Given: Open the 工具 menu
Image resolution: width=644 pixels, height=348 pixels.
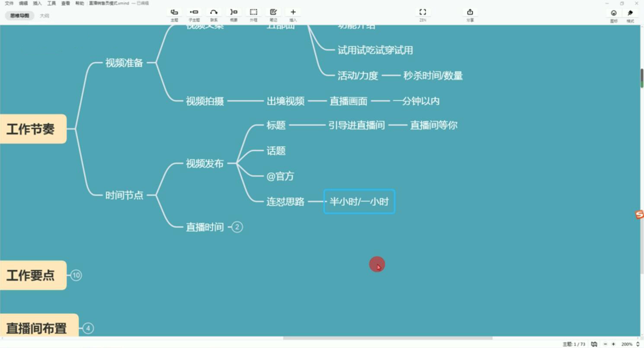Looking at the screenshot, I should point(51,3).
